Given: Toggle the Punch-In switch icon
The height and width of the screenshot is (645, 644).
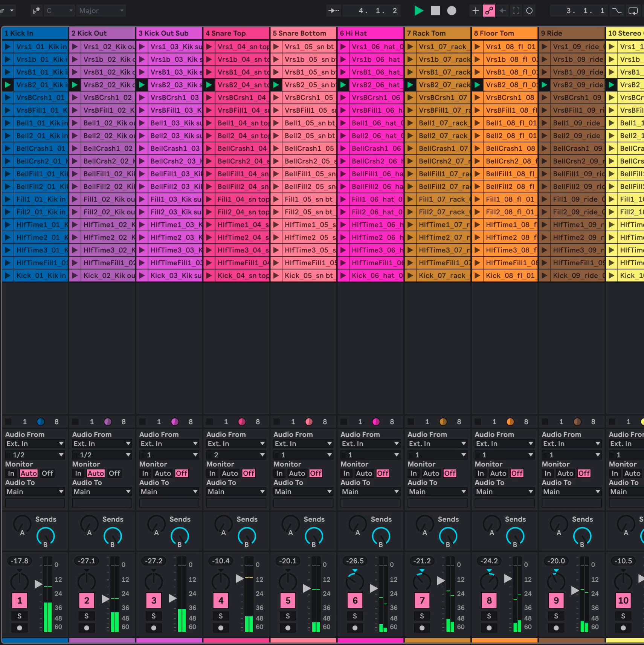Looking at the screenshot, I should coord(617,11).
